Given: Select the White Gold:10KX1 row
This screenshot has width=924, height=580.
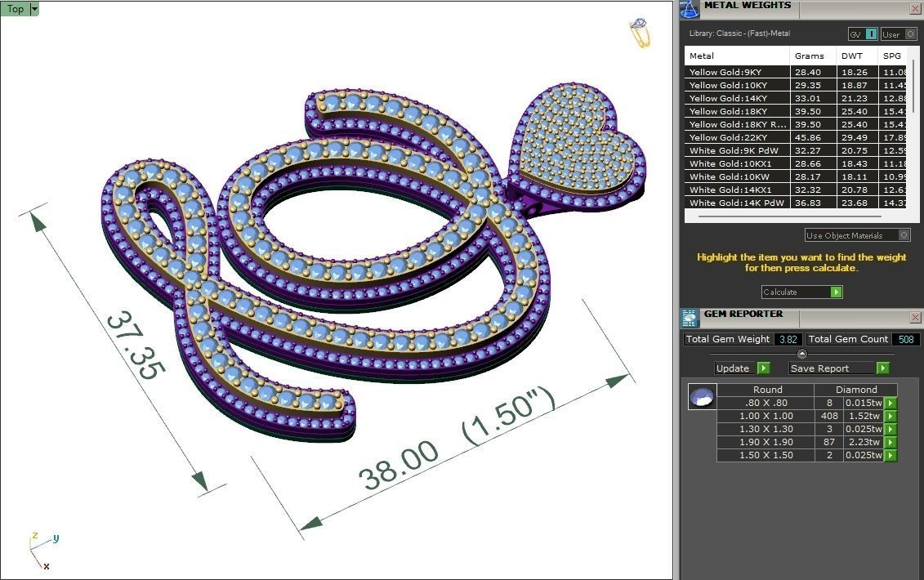Looking at the screenshot, I should click(796, 163).
